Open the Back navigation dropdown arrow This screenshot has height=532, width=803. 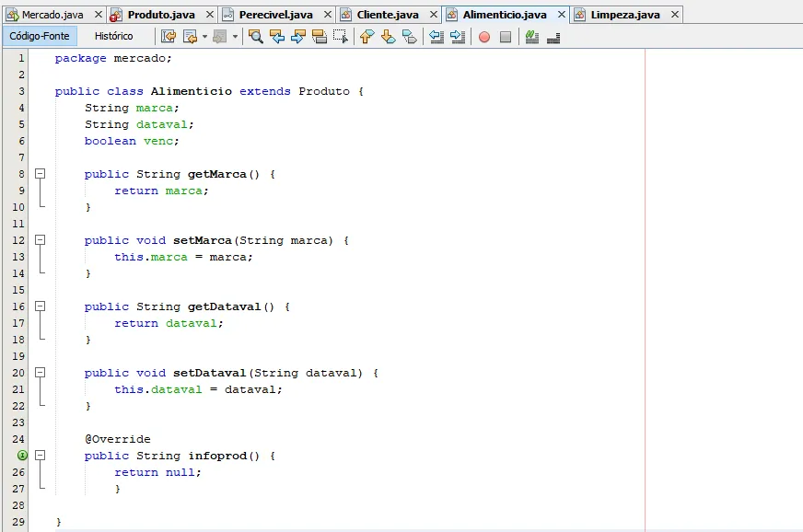point(204,37)
